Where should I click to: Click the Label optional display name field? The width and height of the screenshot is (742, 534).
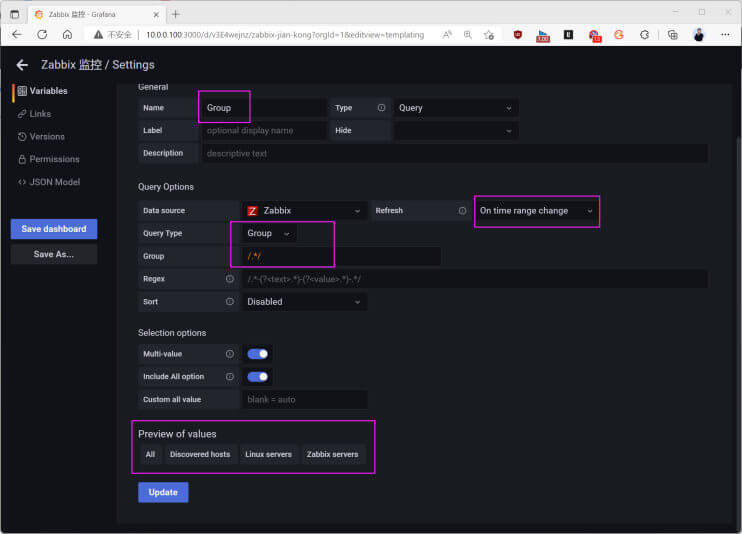264,131
